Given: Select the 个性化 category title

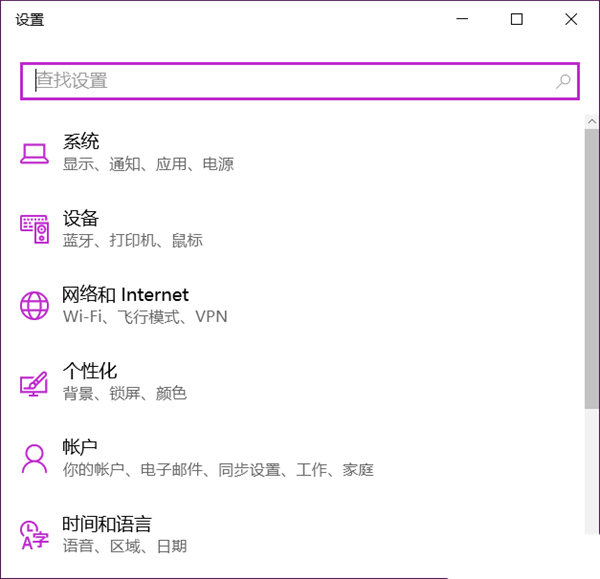Looking at the screenshot, I should (90, 371).
